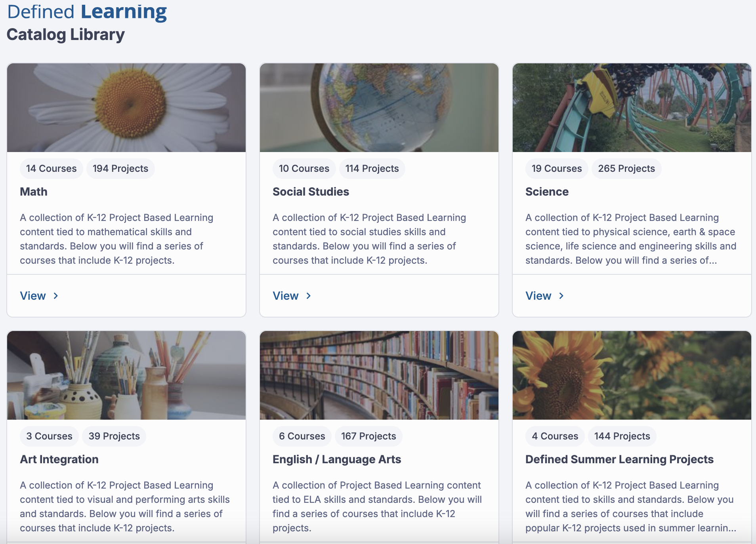Open the Summer Learning sunflower thumbnail

coord(632,375)
